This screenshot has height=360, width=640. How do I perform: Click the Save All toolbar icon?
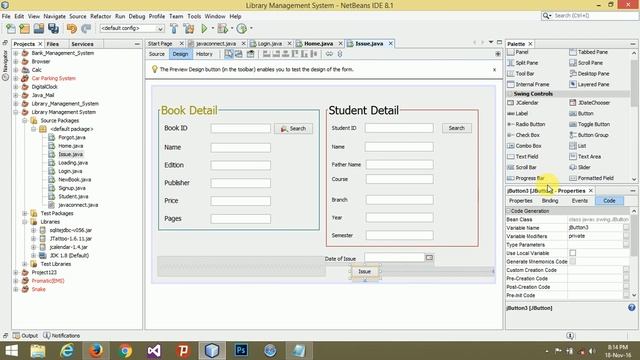(x=53, y=29)
